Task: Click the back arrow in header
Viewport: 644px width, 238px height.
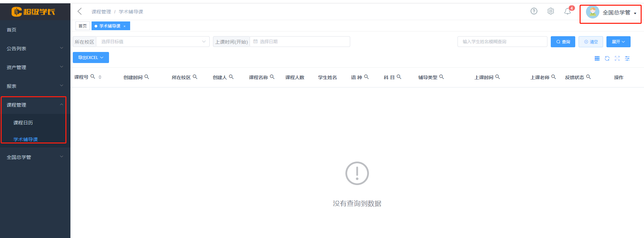Action: 79,11
